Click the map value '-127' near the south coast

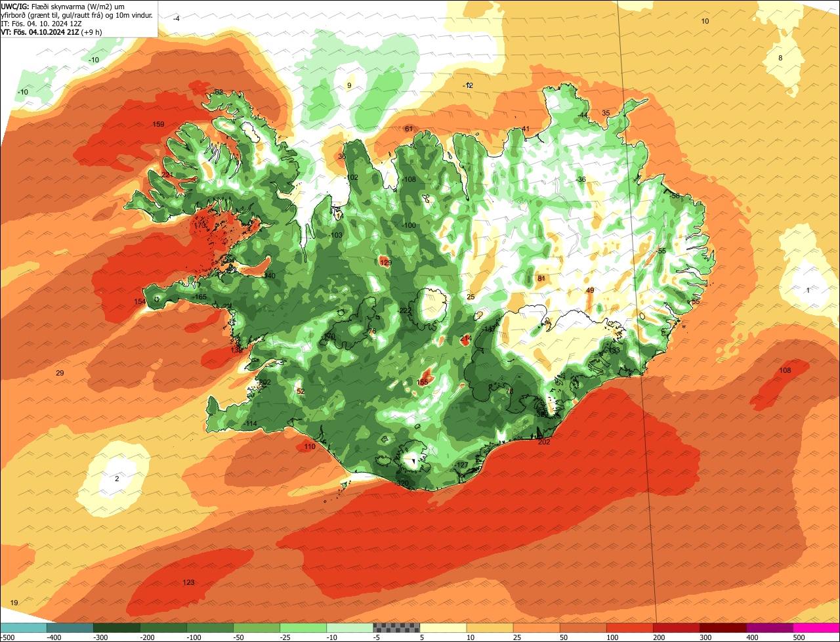(x=462, y=465)
